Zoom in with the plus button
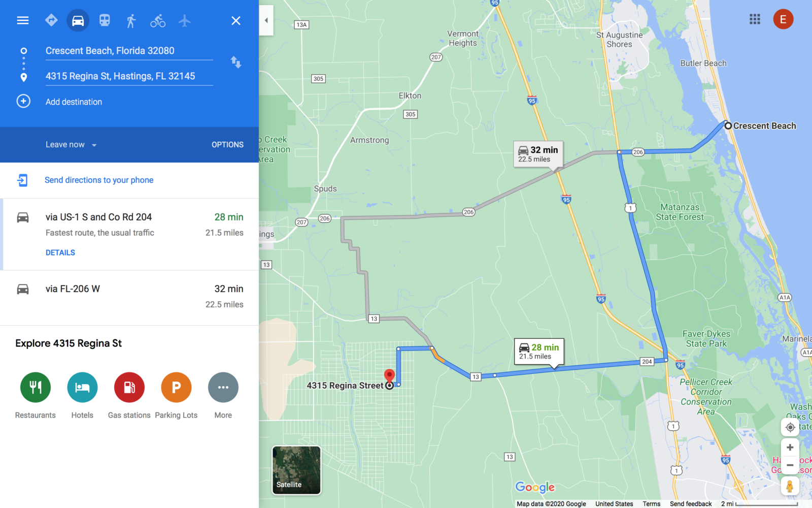Screen dimensions: 812x508 [790, 448]
